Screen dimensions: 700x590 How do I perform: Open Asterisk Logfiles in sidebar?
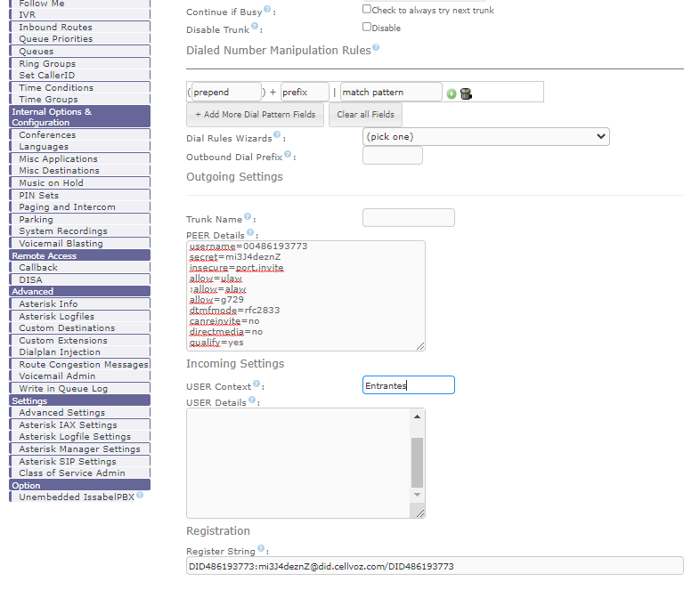[57, 316]
